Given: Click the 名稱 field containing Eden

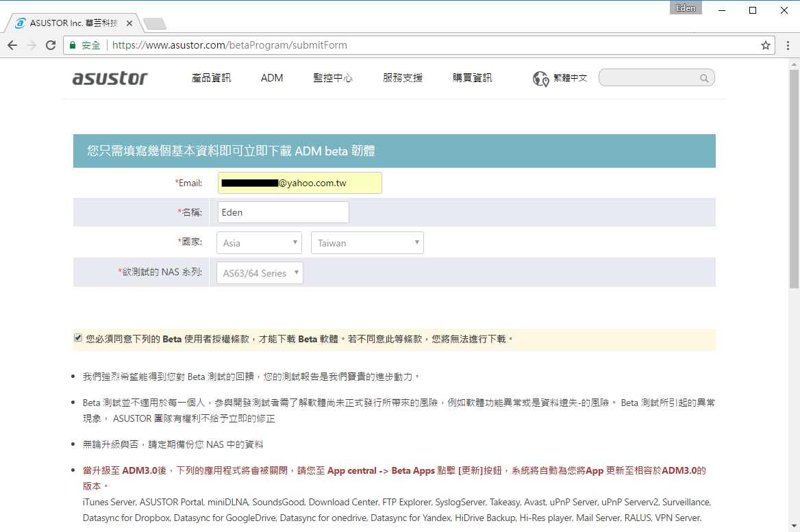Looking at the screenshot, I should [283, 212].
